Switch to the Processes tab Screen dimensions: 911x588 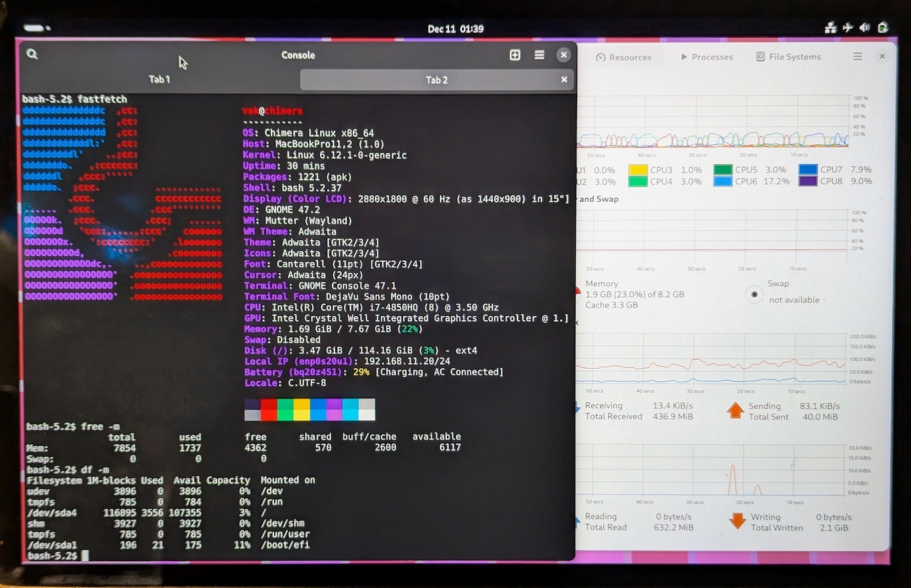tap(707, 57)
